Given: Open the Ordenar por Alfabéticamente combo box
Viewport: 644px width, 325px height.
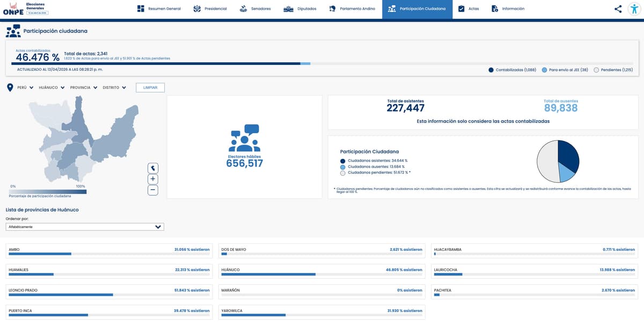Looking at the screenshot, I should [x=85, y=227].
